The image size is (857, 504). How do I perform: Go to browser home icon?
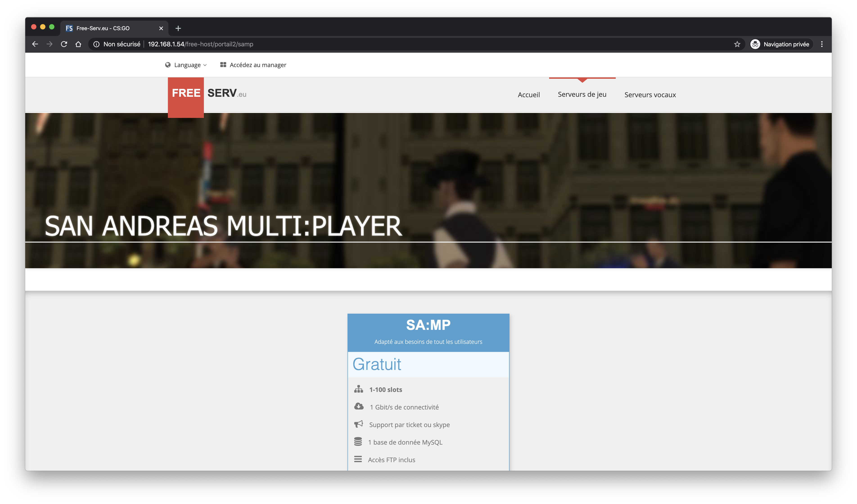(78, 44)
